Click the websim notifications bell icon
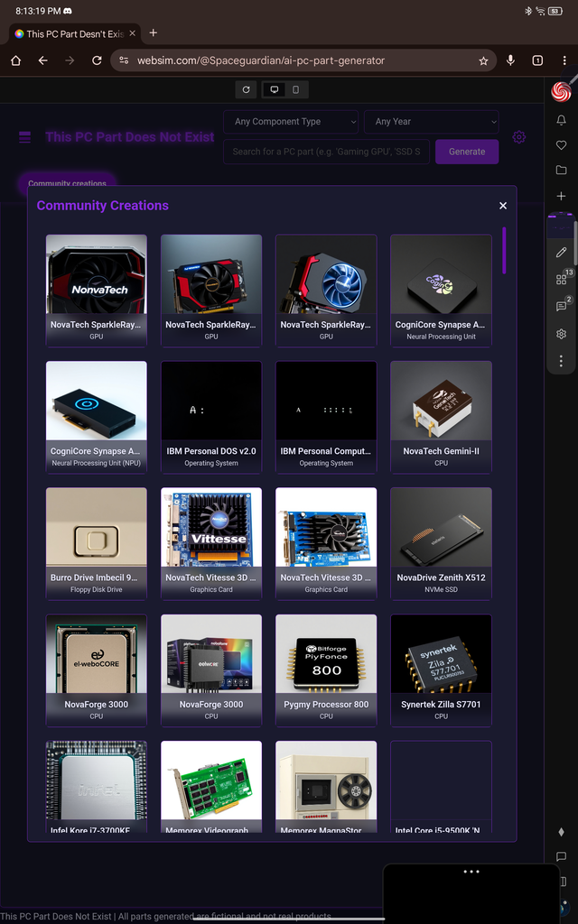Image resolution: width=578 pixels, height=924 pixels. [561, 120]
